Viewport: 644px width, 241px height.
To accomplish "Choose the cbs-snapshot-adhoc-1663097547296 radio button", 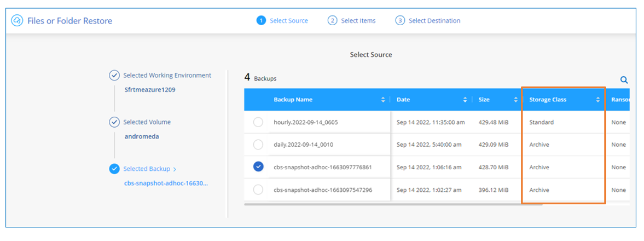I will tap(258, 190).
